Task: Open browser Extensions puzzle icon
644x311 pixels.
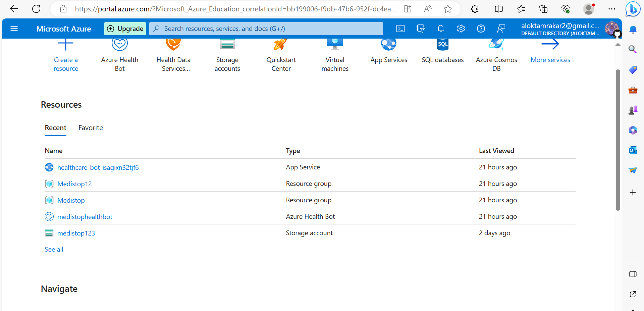Action: pos(475,9)
